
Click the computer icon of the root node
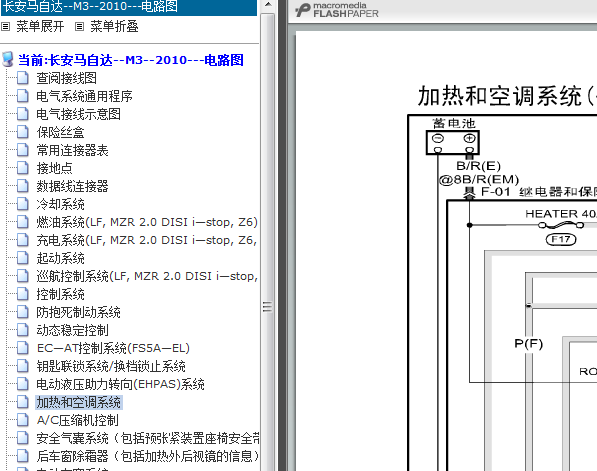click(x=8, y=59)
